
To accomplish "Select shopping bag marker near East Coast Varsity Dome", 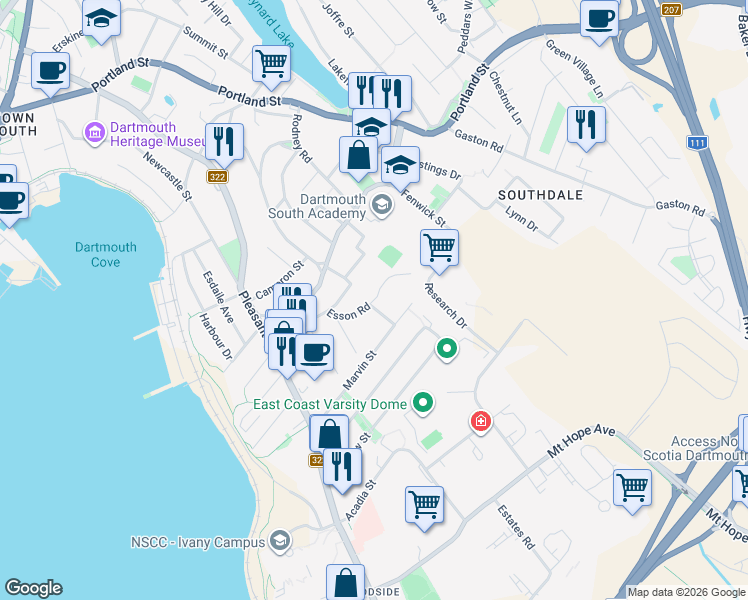I will (x=329, y=434).
